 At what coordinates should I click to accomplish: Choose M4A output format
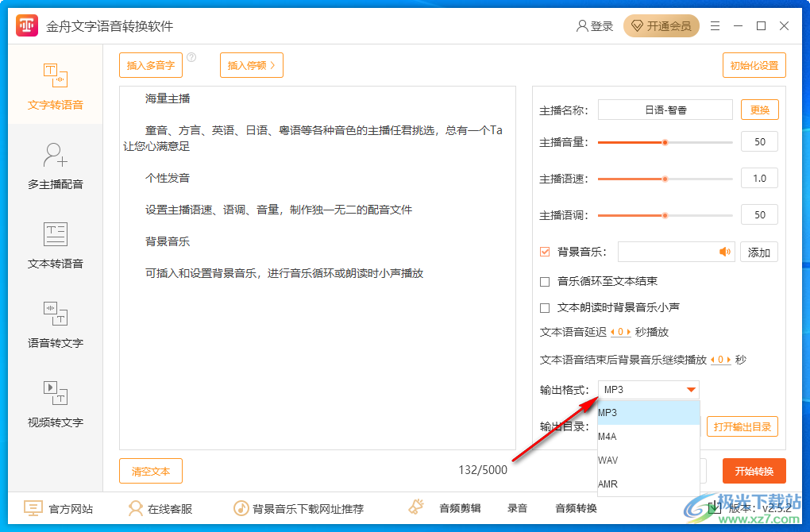point(608,436)
